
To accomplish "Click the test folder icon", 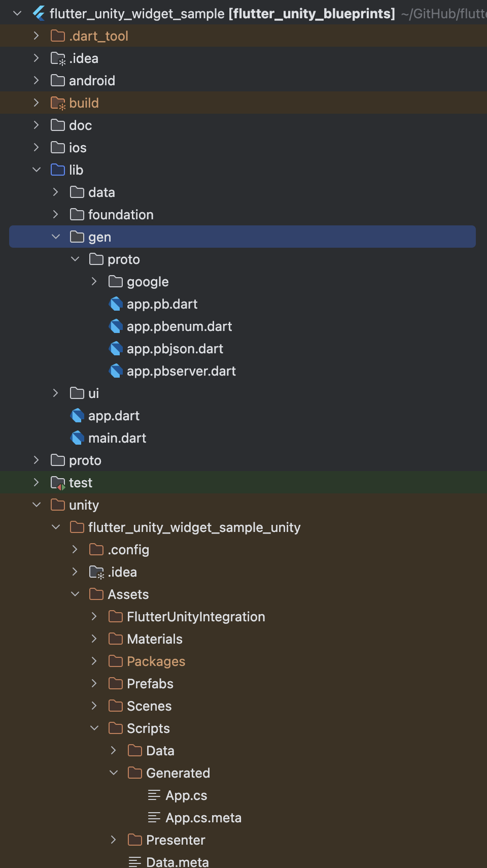I will pos(58,483).
